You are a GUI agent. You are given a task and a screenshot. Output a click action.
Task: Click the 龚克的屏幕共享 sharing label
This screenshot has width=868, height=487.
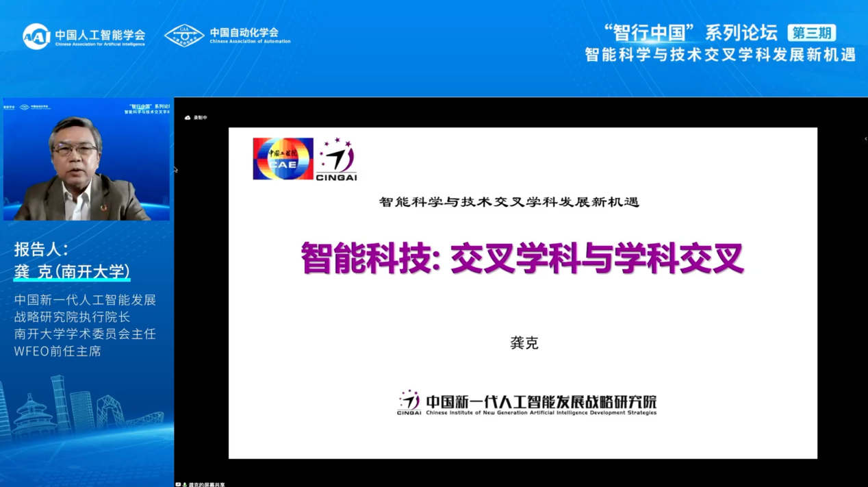pyautogui.click(x=207, y=484)
